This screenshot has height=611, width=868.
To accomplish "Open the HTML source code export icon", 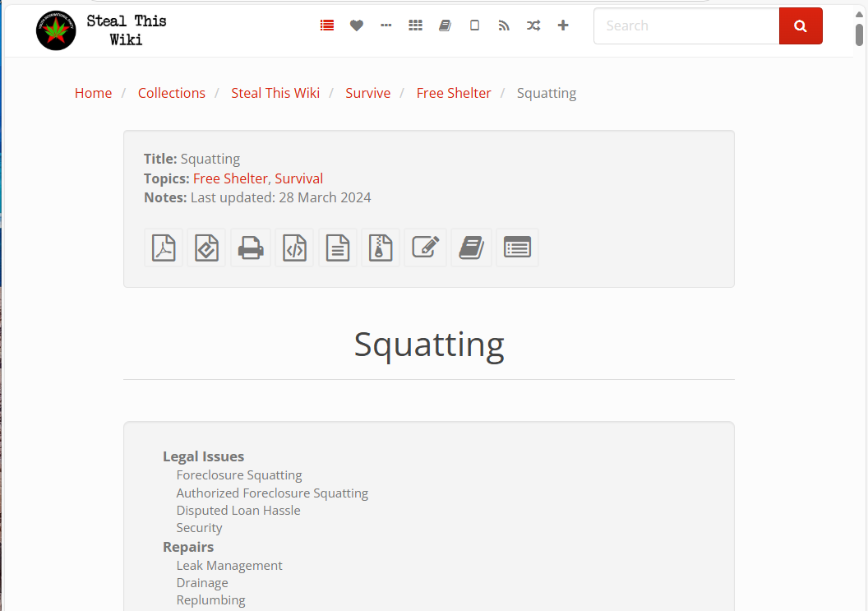I will (294, 248).
